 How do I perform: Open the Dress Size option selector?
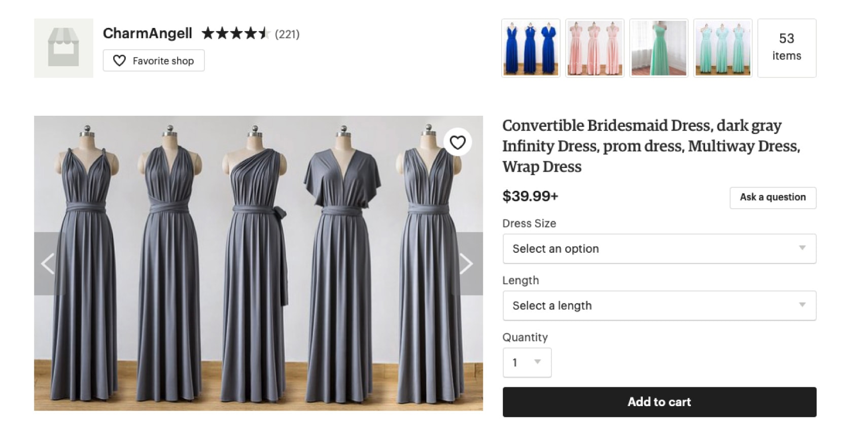658,249
